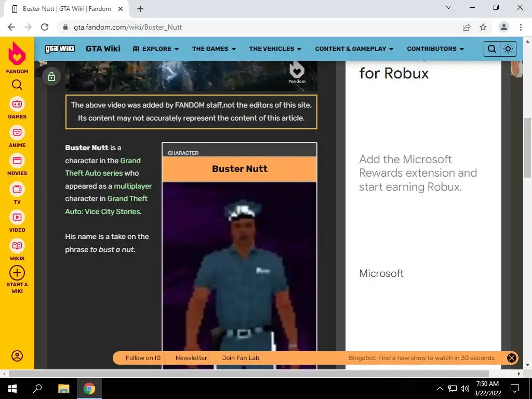
Task: Click Follow on IG in the bottom bar
Action: [x=143, y=358]
